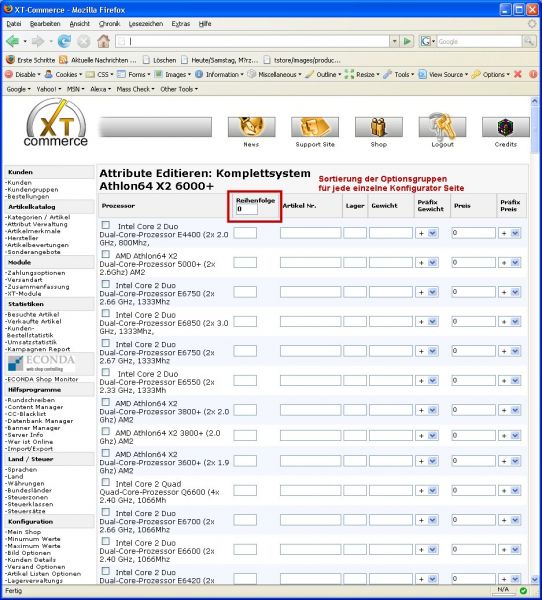Open the Bestellungen sidebar link
This screenshot has height=600, width=542.
click(28, 196)
